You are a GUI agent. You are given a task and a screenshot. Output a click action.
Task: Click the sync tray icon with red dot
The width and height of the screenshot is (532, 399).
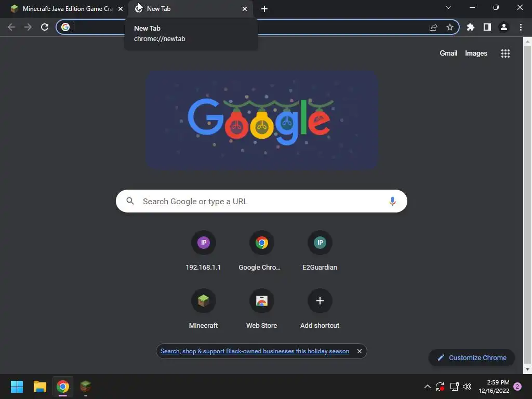point(440,387)
